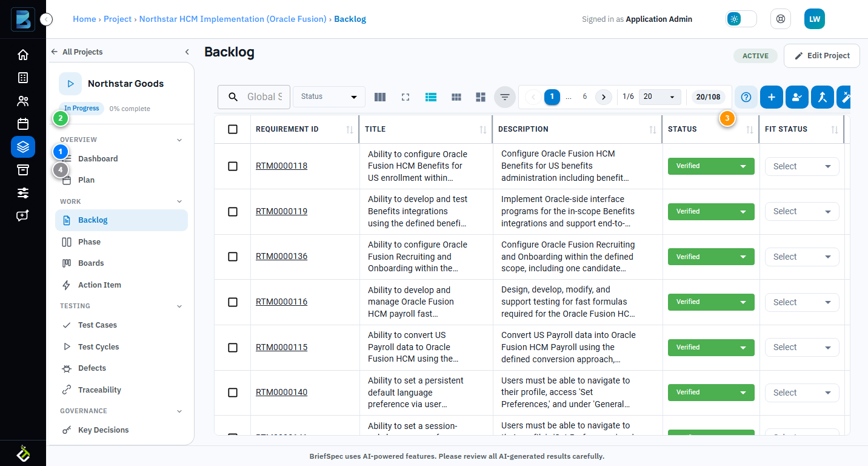Open Verified status dropdown for RTM0000118
Image resolution: width=868 pixels, height=466 pixels.
point(711,166)
